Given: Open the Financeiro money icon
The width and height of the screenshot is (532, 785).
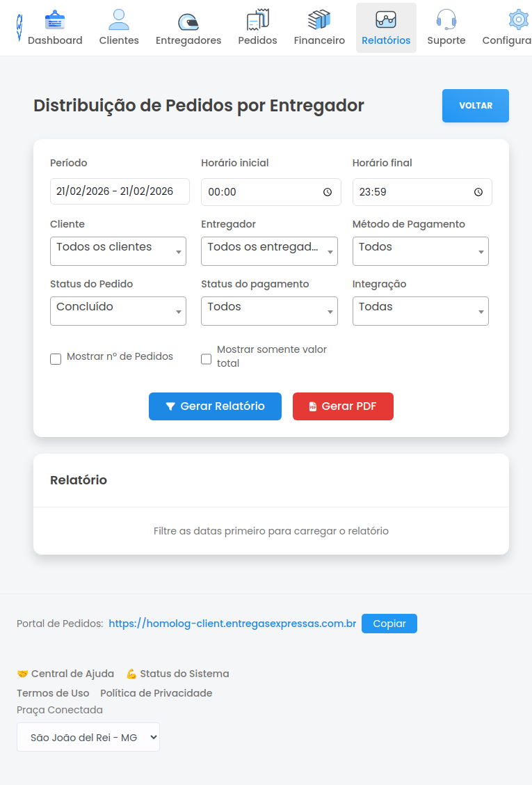Looking at the screenshot, I should tap(319, 20).
